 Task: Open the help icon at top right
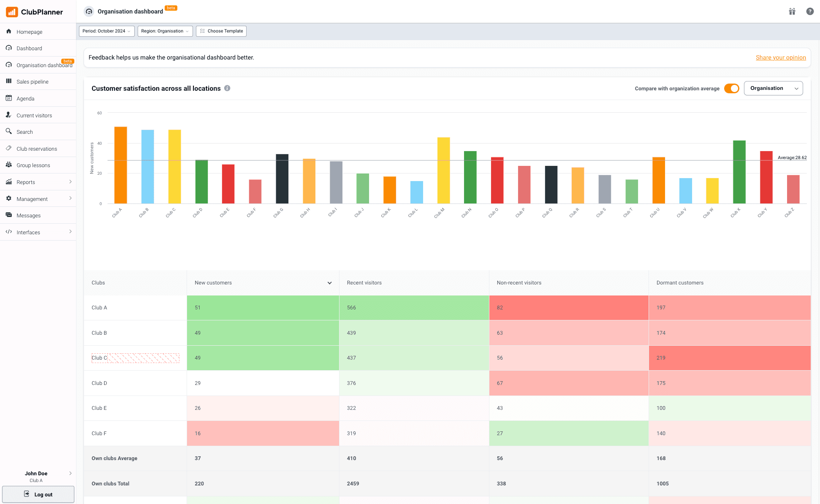click(810, 11)
